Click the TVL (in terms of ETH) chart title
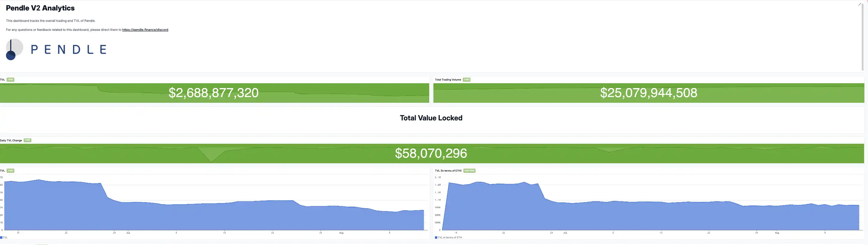Image resolution: width=868 pixels, height=245 pixels. (448, 171)
